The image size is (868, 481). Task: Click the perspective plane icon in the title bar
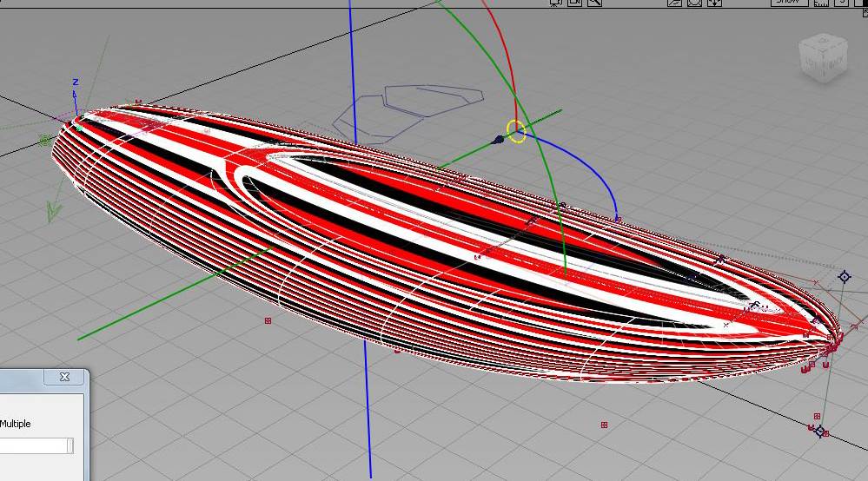click(675, 3)
